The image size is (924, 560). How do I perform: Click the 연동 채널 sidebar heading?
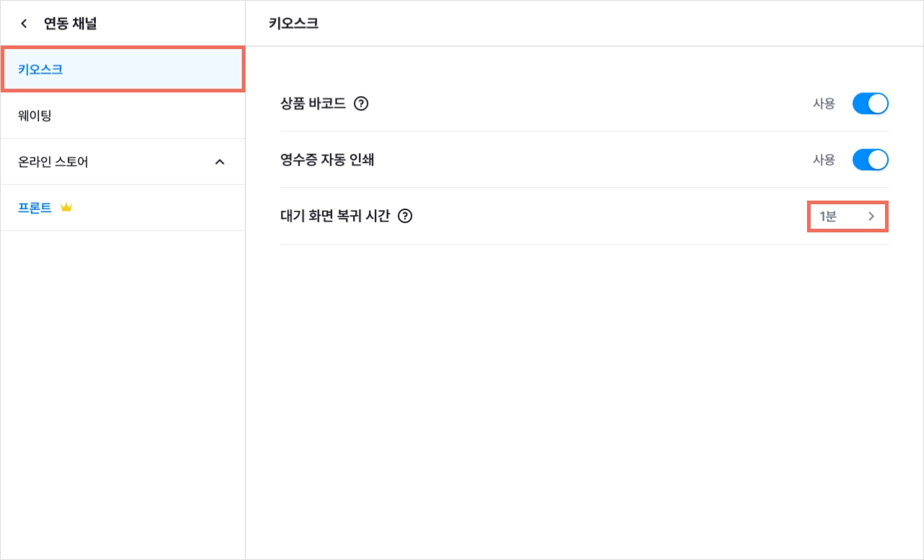pyautogui.click(x=70, y=24)
